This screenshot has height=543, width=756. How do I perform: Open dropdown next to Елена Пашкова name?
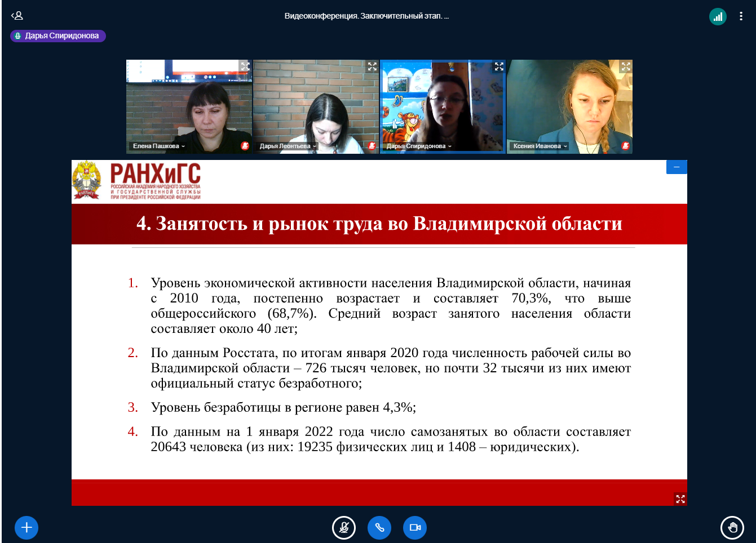pyautogui.click(x=183, y=146)
